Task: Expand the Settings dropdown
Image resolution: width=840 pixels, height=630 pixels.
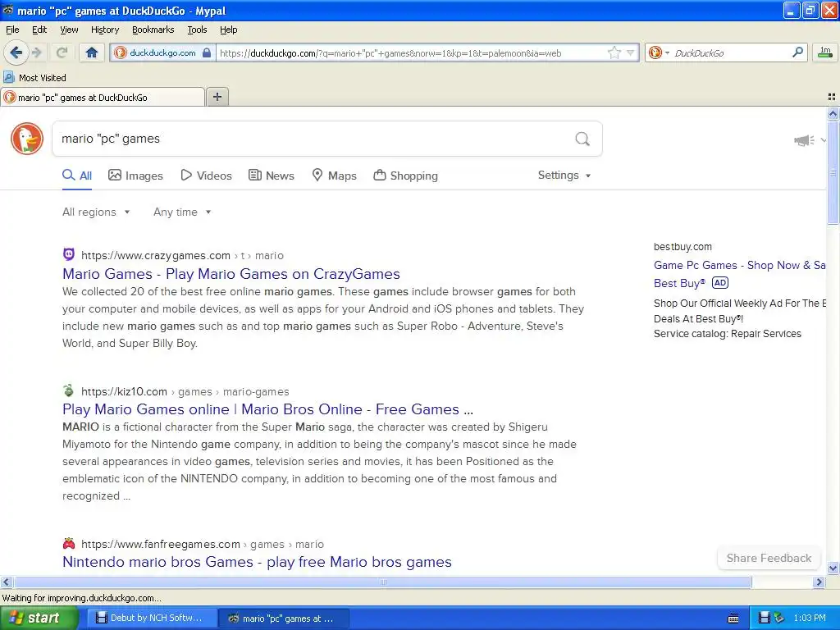Action: coord(564,176)
